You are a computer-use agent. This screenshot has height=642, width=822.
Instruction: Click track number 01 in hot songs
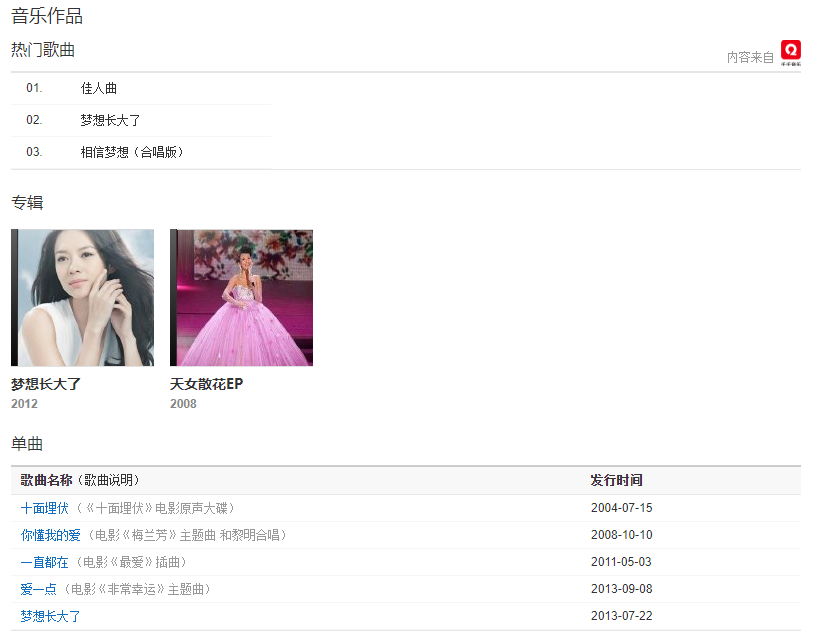(x=34, y=88)
